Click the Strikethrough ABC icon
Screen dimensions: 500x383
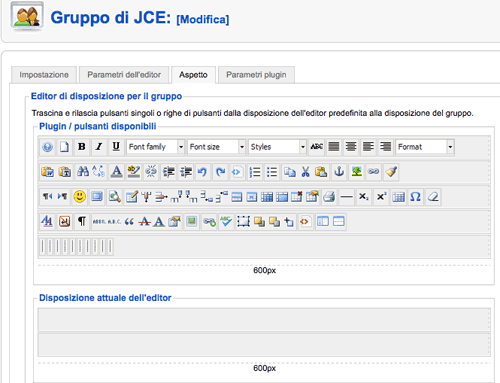point(317,147)
